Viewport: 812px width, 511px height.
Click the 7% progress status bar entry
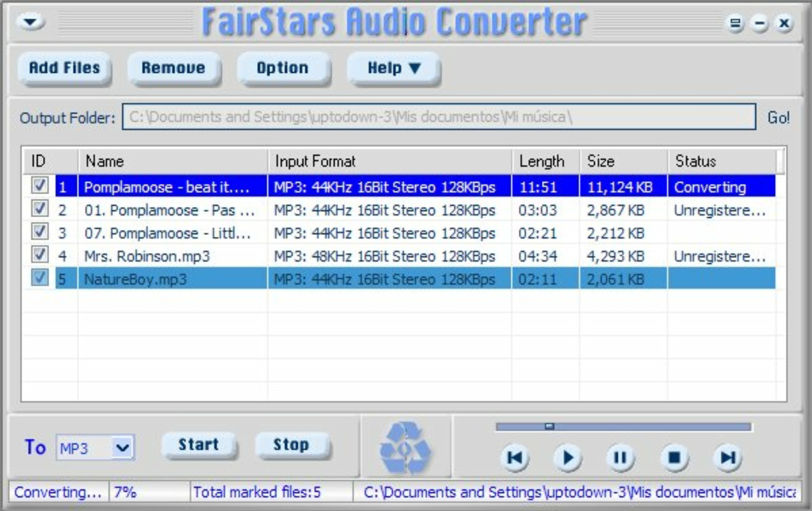point(149,492)
